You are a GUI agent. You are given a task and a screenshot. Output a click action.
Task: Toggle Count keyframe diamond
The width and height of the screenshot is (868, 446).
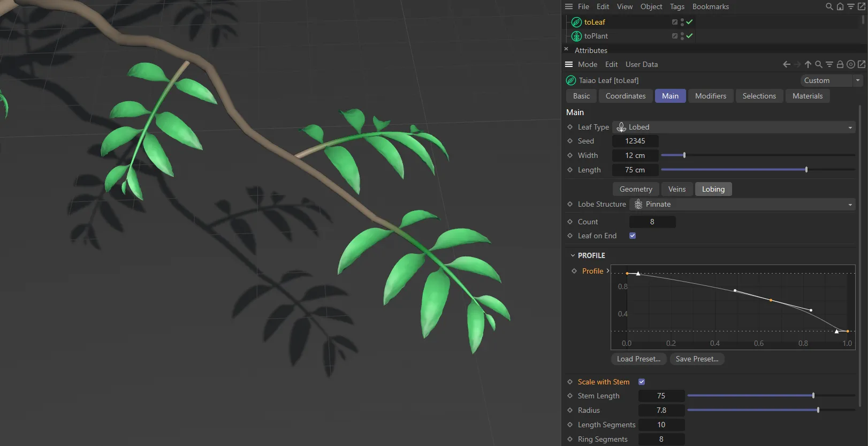point(570,222)
